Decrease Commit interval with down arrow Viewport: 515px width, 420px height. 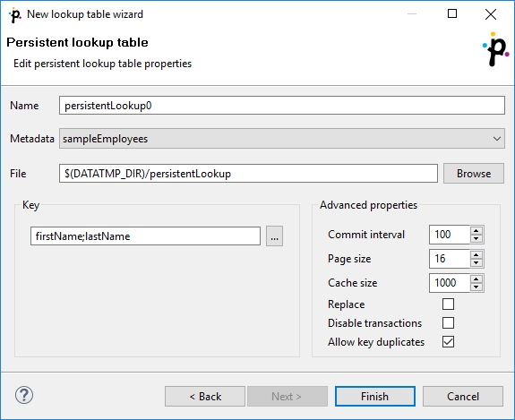click(476, 239)
